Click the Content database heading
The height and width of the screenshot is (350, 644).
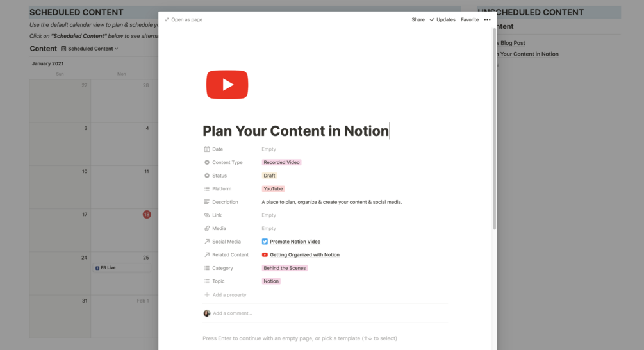[x=43, y=49]
